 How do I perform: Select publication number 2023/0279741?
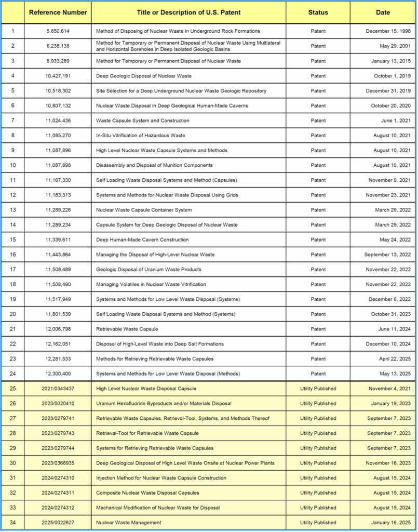pyautogui.click(x=58, y=419)
